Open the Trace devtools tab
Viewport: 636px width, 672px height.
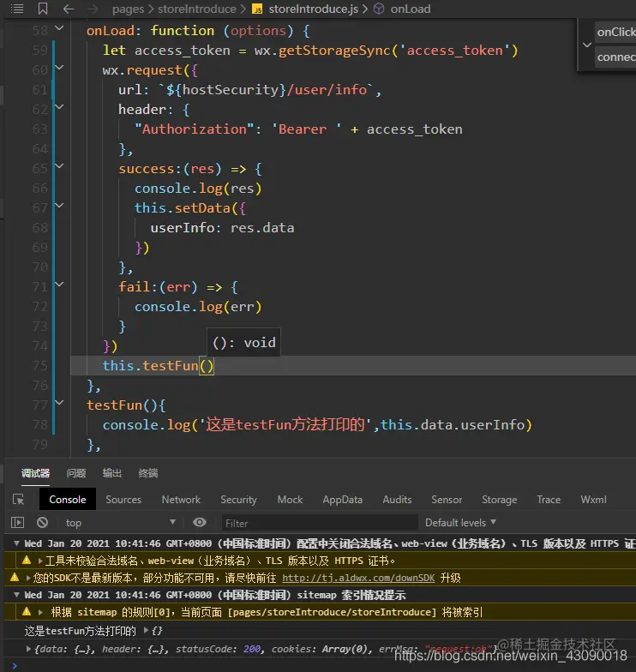[549, 499]
